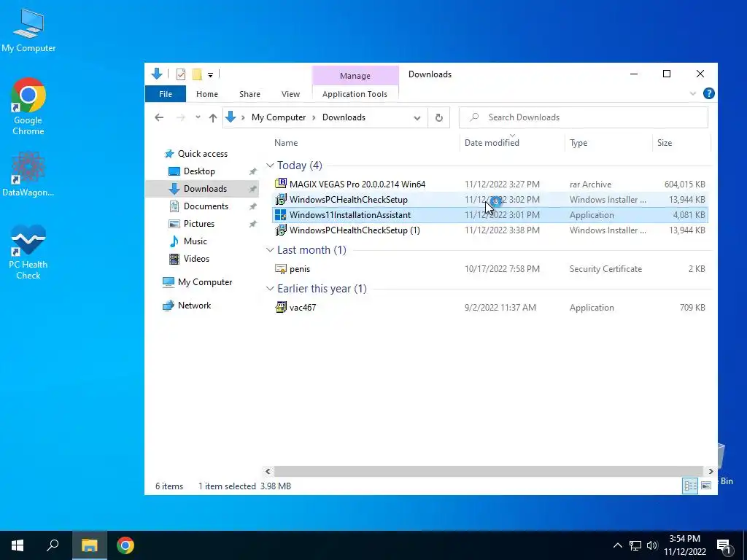Viewport: 747px width, 560px height.
Task: Select the vac467 application file
Action: [490, 308]
